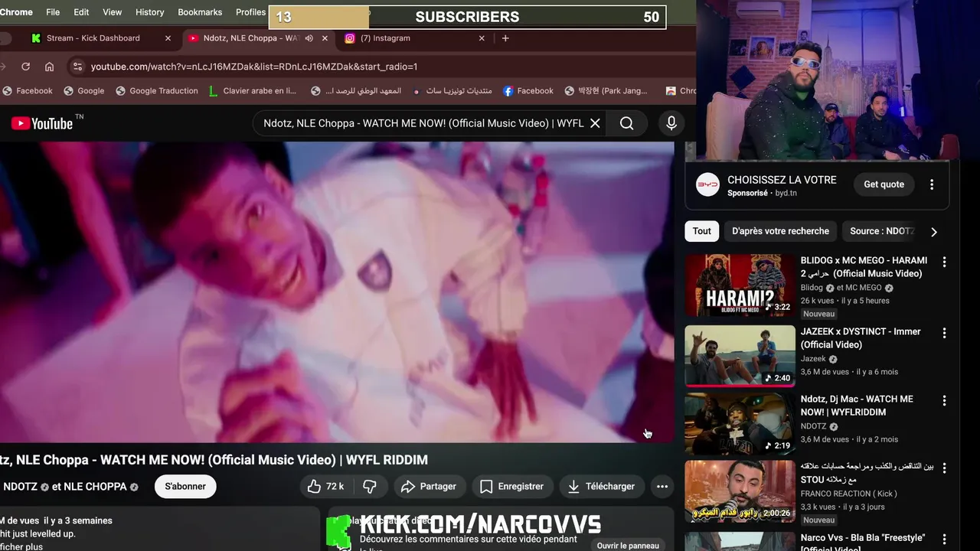Share the video via Partager
Image resolution: width=980 pixels, height=551 pixels.
point(429,486)
